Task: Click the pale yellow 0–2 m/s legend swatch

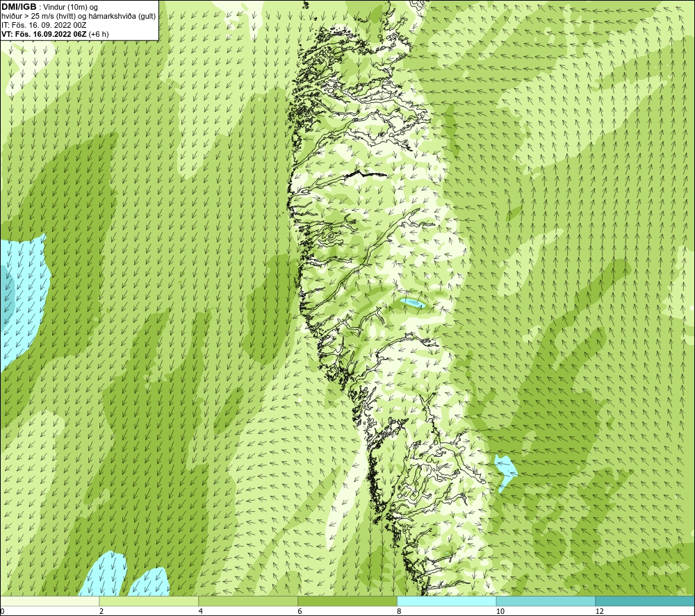Action: coord(49,601)
